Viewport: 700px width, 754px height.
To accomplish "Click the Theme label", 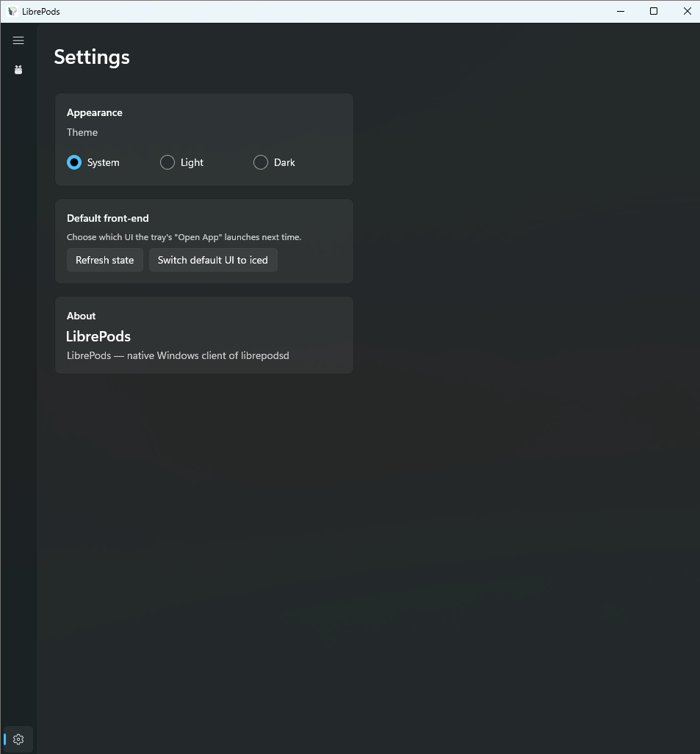I will click(82, 132).
